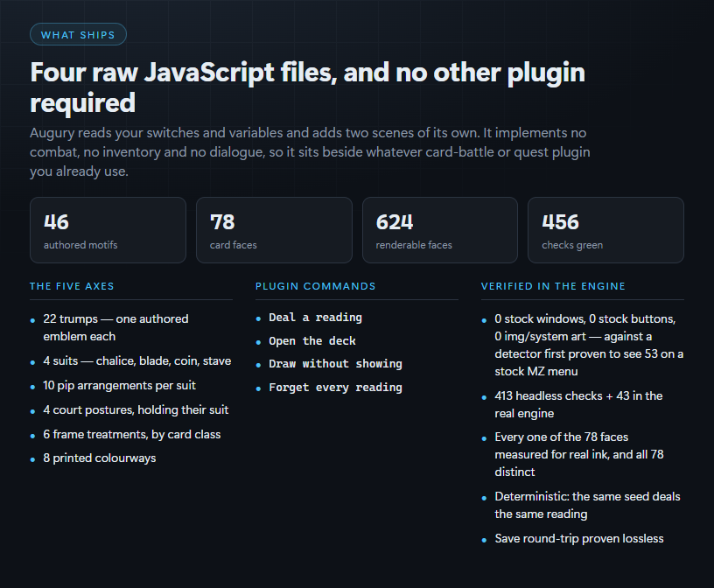Click 'PLUGIN COMMANDS' column heading
Screen dimensions: 714x588
pyautogui.click(x=316, y=286)
